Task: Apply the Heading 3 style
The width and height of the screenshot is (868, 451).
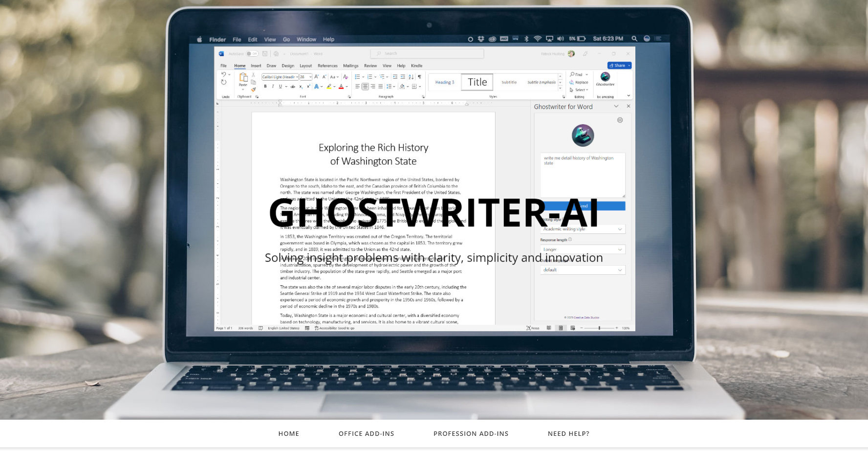Action: point(445,82)
